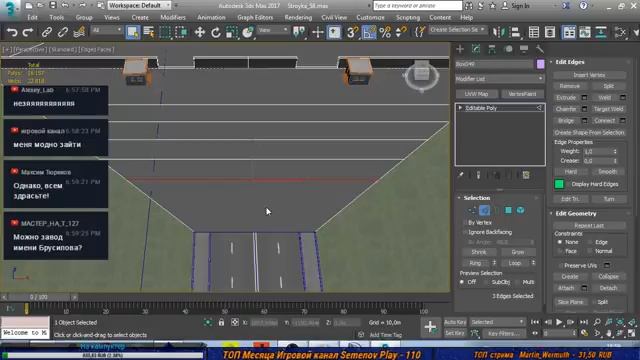Toggle 3D Snaps icon
Image resolution: width=640 pixels, height=360 pixels.
pos(352,32)
